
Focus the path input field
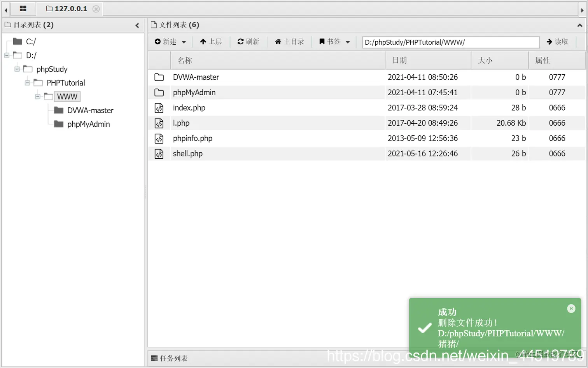coord(451,42)
